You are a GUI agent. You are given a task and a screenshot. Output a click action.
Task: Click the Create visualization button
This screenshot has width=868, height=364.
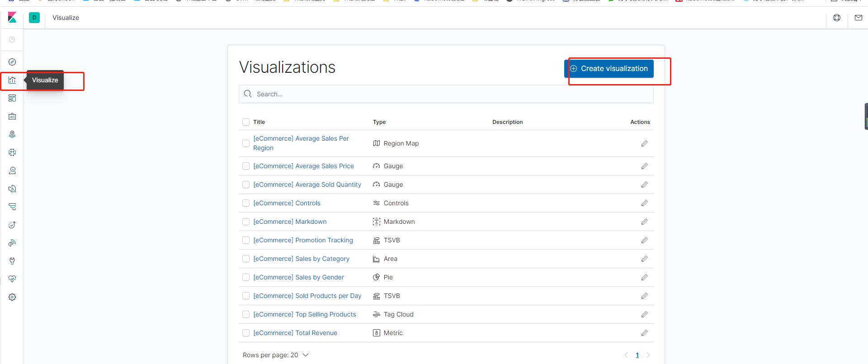click(x=609, y=69)
